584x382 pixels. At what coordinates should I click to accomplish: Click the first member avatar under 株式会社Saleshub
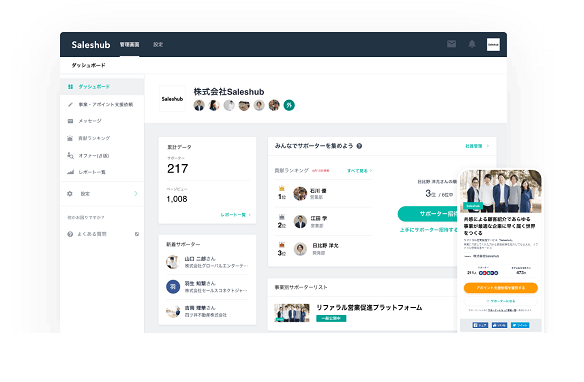click(x=199, y=105)
